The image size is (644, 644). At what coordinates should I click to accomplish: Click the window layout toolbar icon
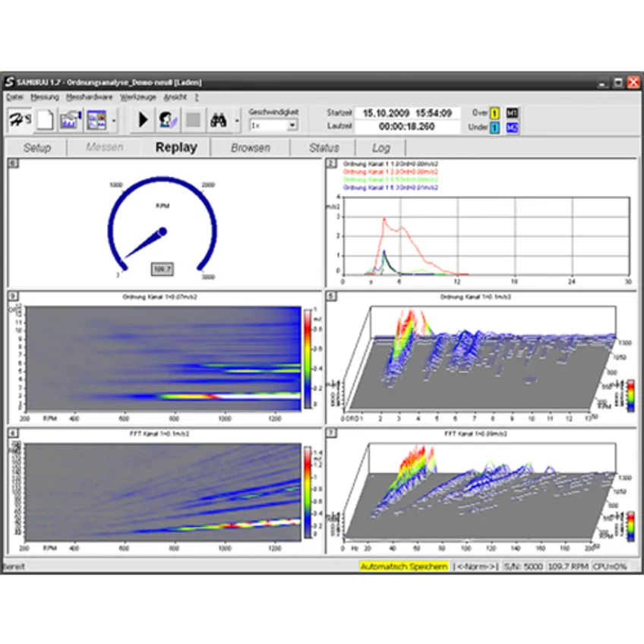coord(96,120)
